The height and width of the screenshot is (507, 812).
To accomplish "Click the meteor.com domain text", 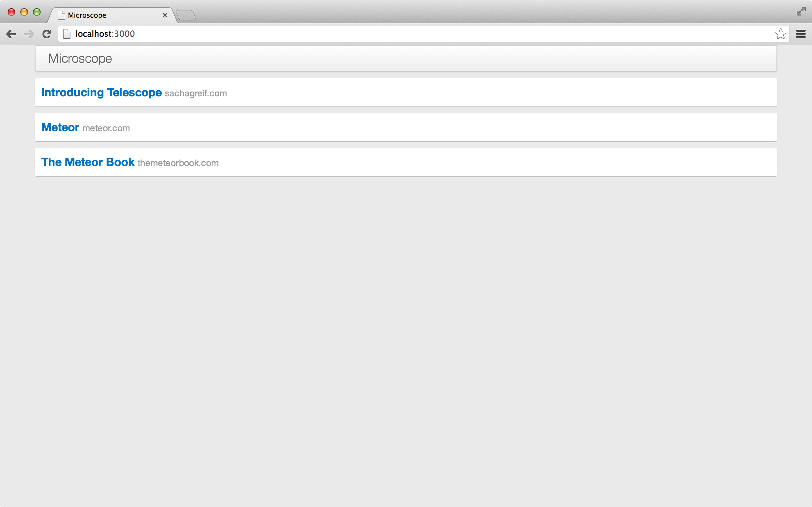I will click(106, 128).
